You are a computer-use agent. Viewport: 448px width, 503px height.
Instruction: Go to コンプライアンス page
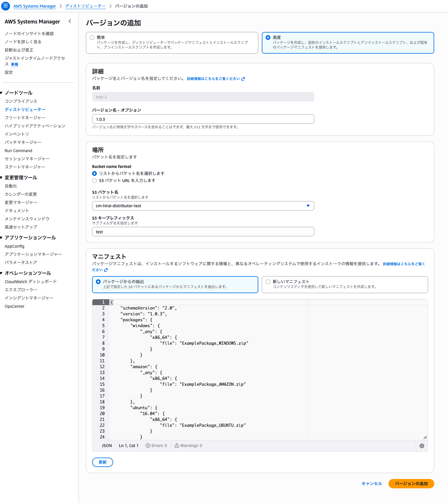pyautogui.click(x=21, y=101)
